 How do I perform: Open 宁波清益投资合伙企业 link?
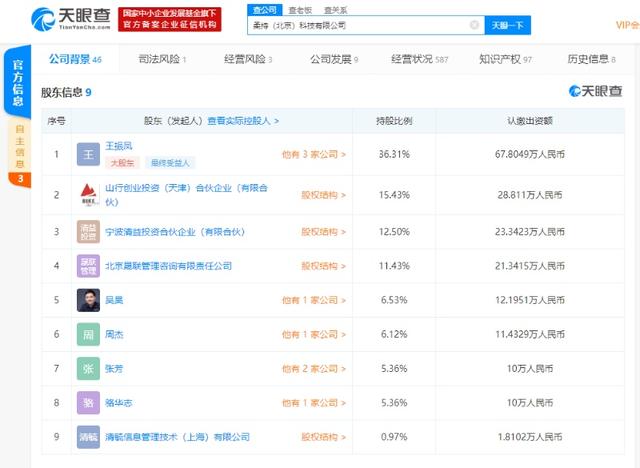tap(175, 232)
